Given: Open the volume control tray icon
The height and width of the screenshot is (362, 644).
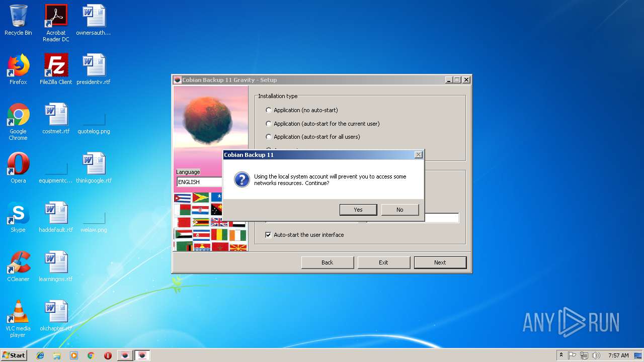Looking at the screenshot, I should pyautogui.click(x=596, y=355).
